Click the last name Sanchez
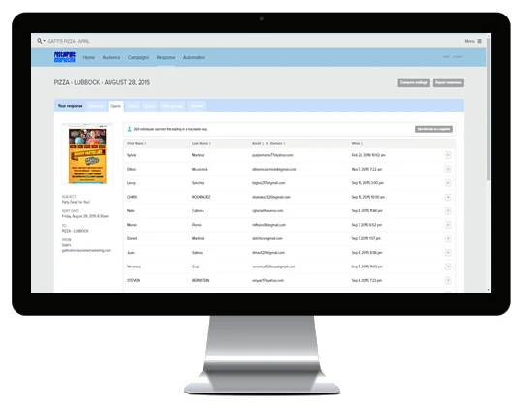The width and height of the screenshot is (532, 409). tap(198, 183)
